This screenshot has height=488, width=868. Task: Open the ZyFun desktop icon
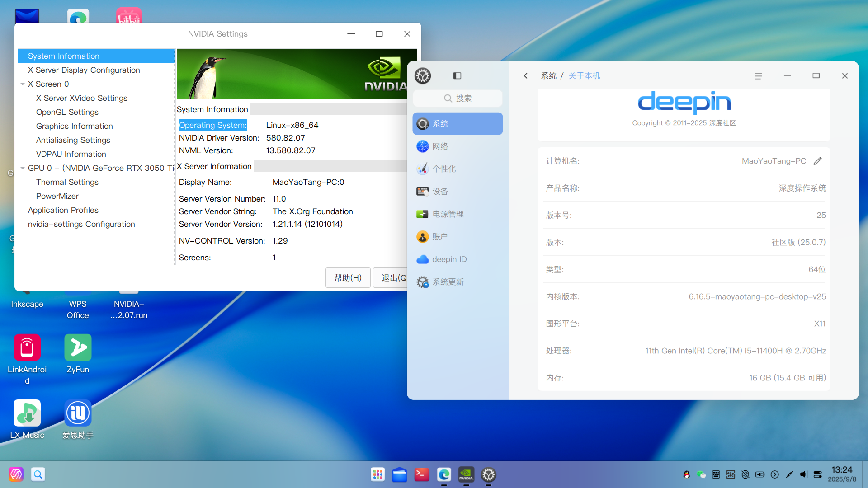[78, 354]
